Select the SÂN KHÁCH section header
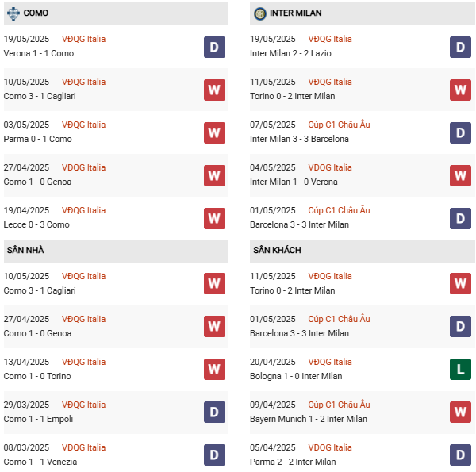 click(277, 251)
